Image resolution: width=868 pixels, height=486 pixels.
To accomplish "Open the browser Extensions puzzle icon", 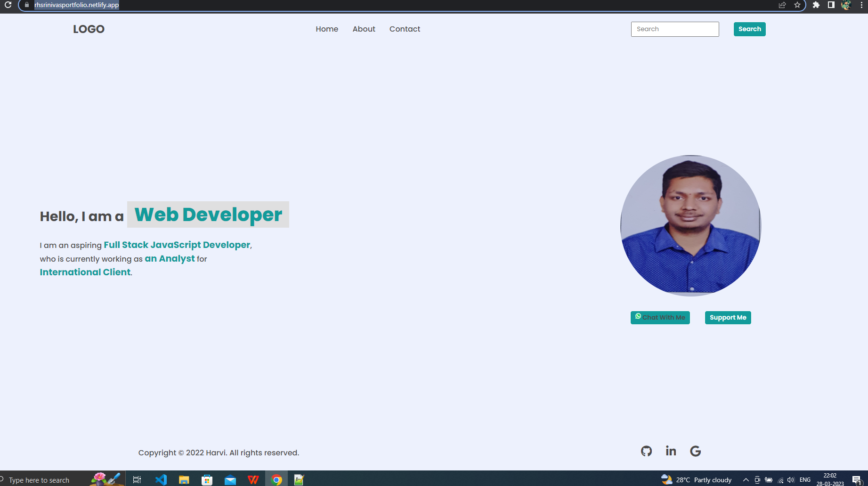I will pyautogui.click(x=817, y=5).
